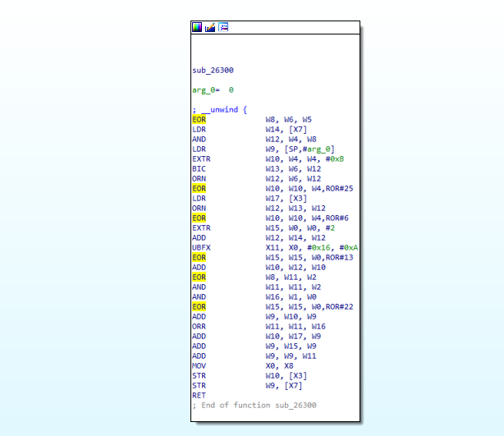The height and width of the screenshot is (436, 504).
Task: Click the edit comment pencil icon
Action: [210, 27]
